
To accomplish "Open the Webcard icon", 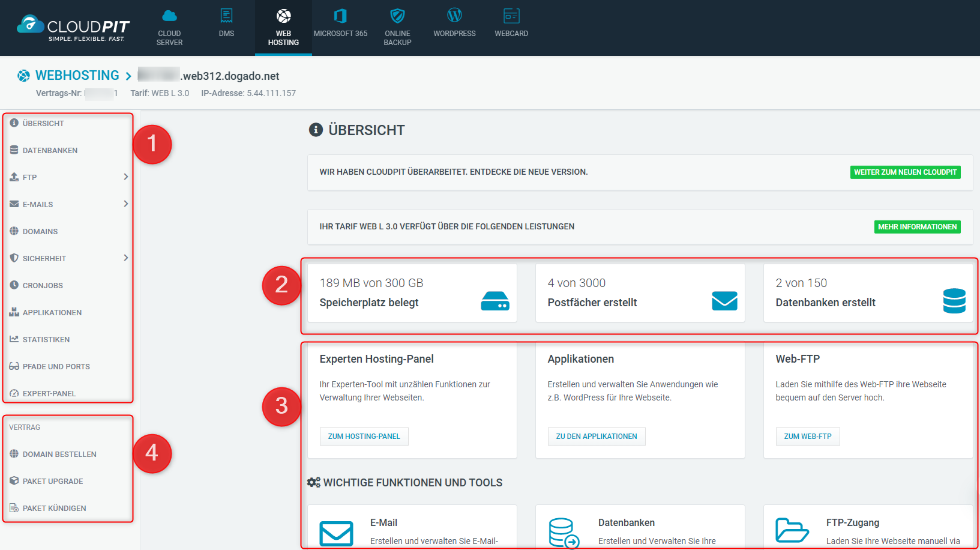I will [x=511, y=16].
